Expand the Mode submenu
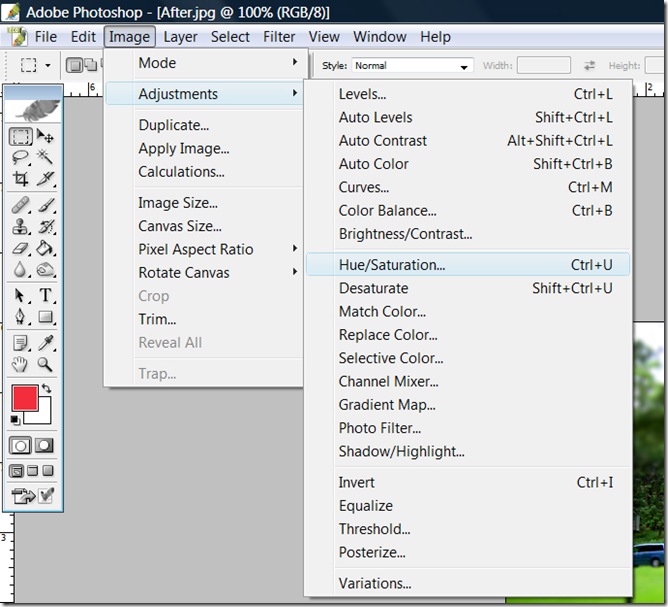 point(205,63)
